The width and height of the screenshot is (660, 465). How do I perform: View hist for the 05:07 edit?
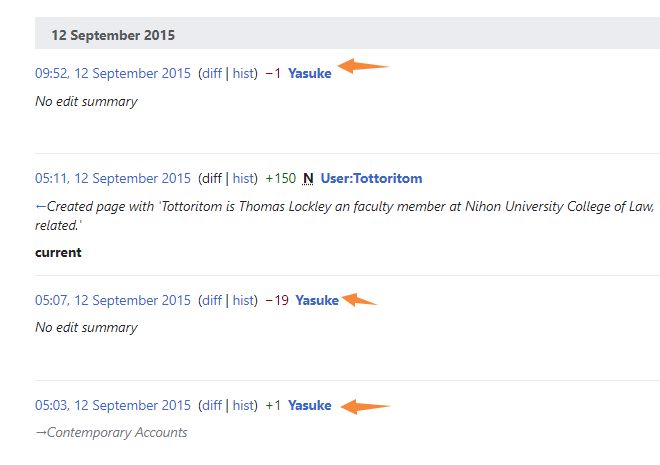coord(244,300)
